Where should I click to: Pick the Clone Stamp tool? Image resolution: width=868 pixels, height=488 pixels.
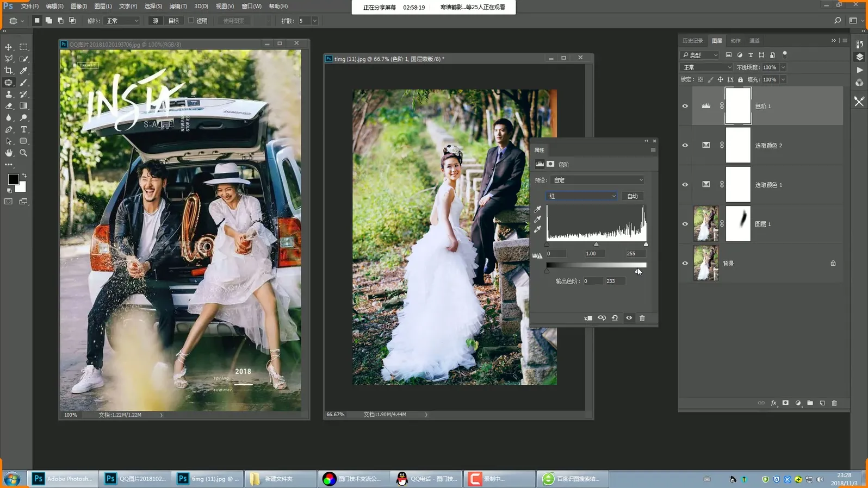tap(9, 95)
